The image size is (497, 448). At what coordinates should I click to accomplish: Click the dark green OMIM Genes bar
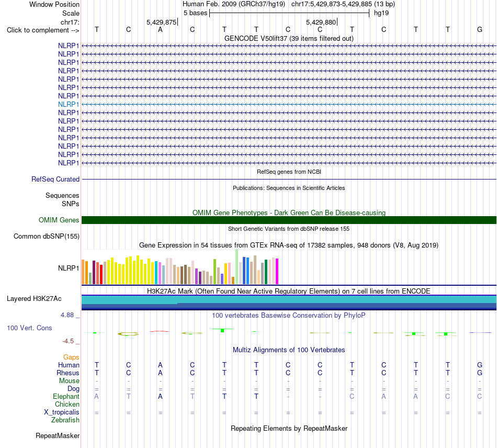(x=289, y=220)
